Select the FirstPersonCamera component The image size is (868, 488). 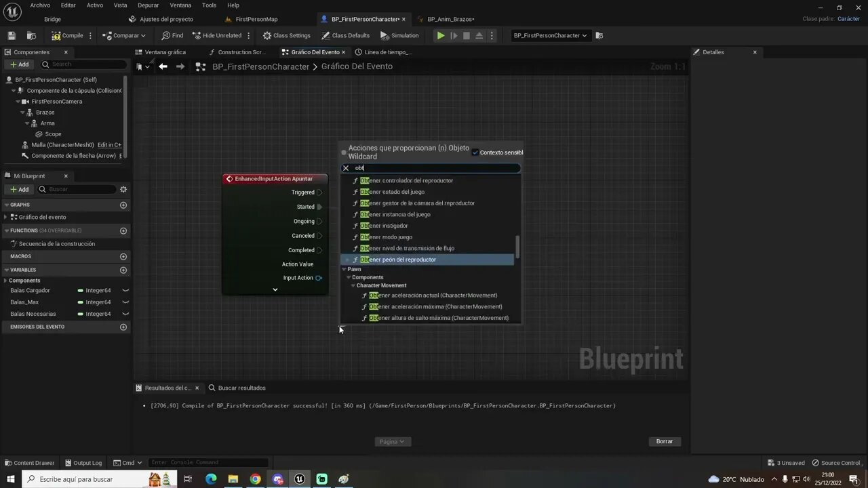[56, 102]
